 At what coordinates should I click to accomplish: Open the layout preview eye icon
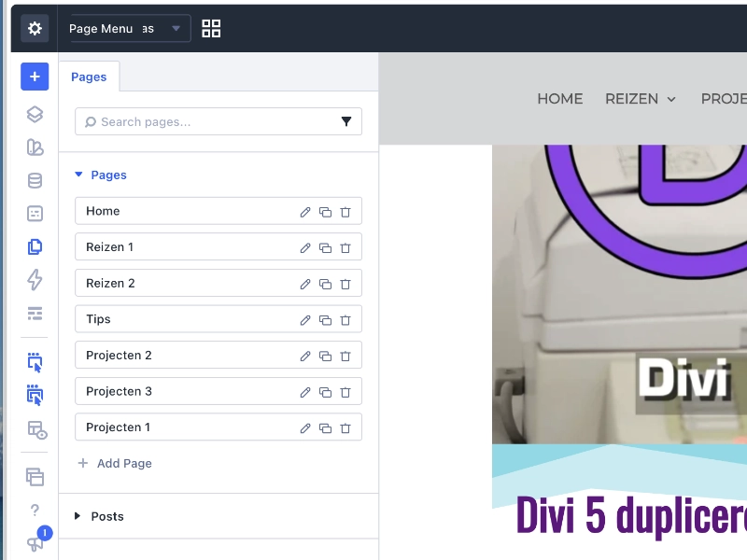(x=37, y=430)
